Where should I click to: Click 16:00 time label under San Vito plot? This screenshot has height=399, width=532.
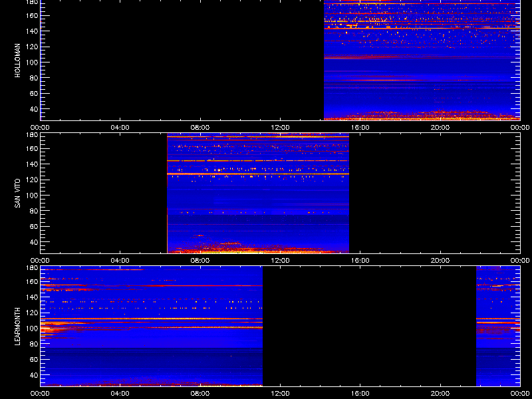pos(360,261)
